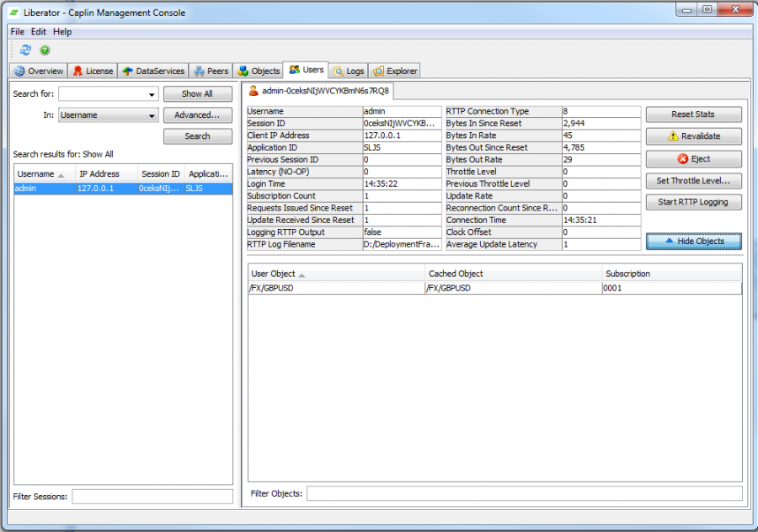758x532 pixels.
Task: Click the License tab ribbon icon
Action: pyautogui.click(x=77, y=71)
